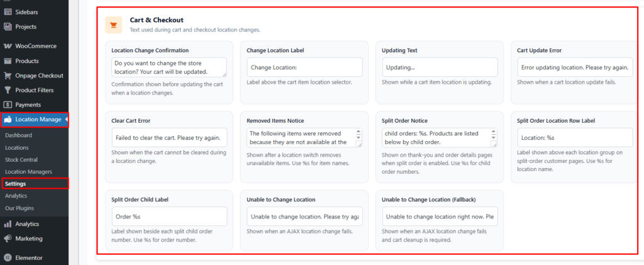The height and width of the screenshot is (265, 644).
Task: Open the Dashboard submenu link
Action: click(x=18, y=135)
